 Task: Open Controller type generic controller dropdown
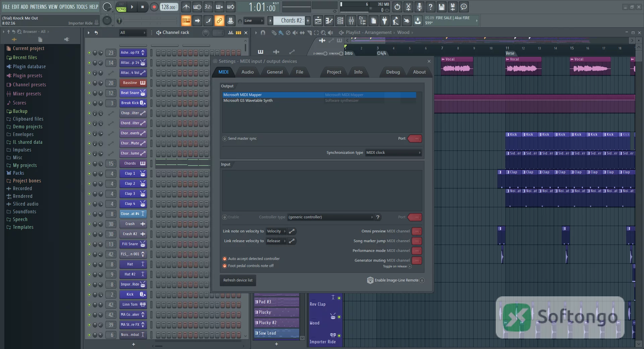[x=331, y=217]
